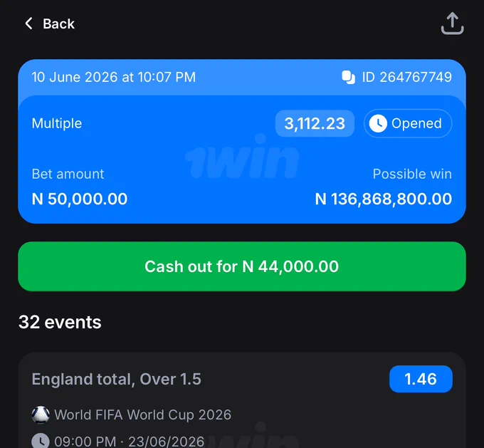Tap the event time clock icon
484x448 pixels.
pyautogui.click(x=41, y=441)
